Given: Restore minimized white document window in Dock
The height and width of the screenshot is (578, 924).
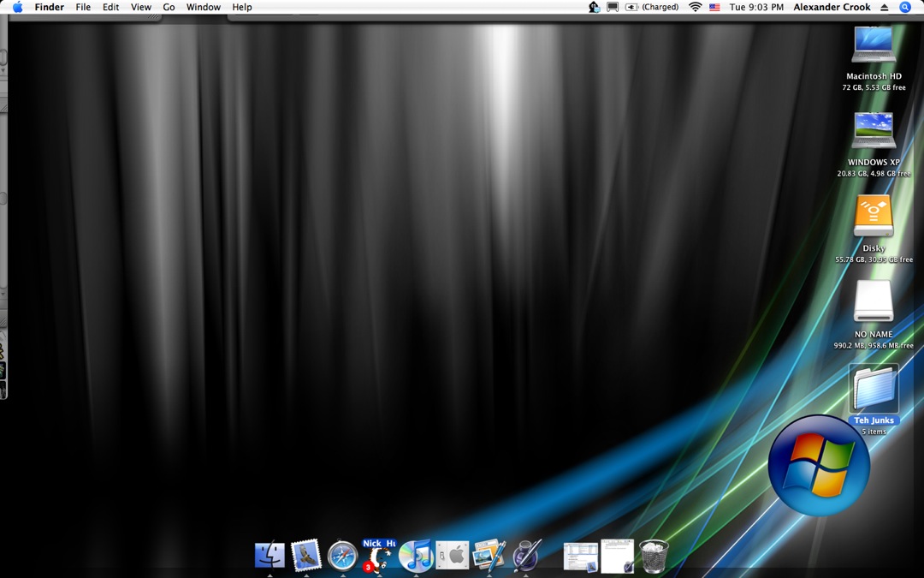Looking at the screenshot, I should pyautogui.click(x=618, y=557).
